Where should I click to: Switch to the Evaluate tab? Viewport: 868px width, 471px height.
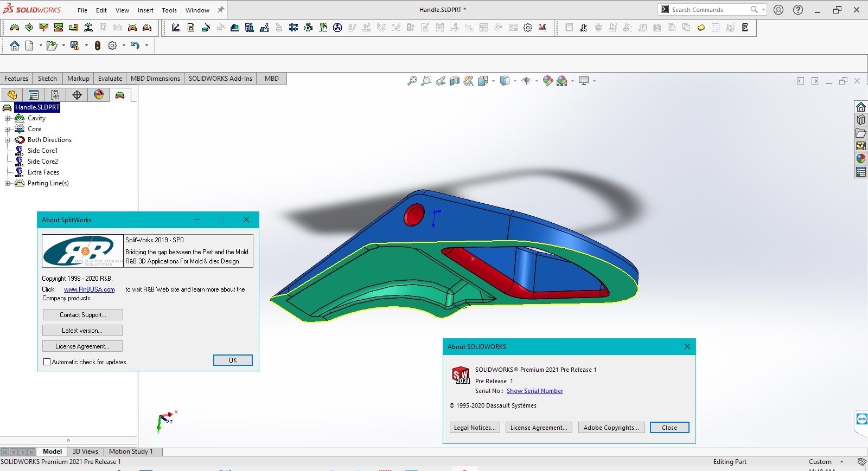[110, 79]
